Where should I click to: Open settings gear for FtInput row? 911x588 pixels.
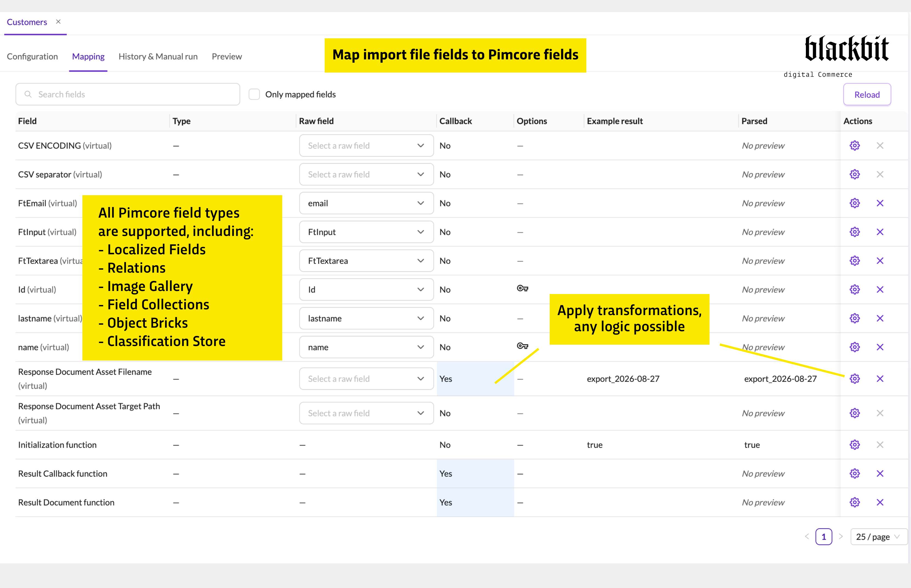pyautogui.click(x=855, y=232)
